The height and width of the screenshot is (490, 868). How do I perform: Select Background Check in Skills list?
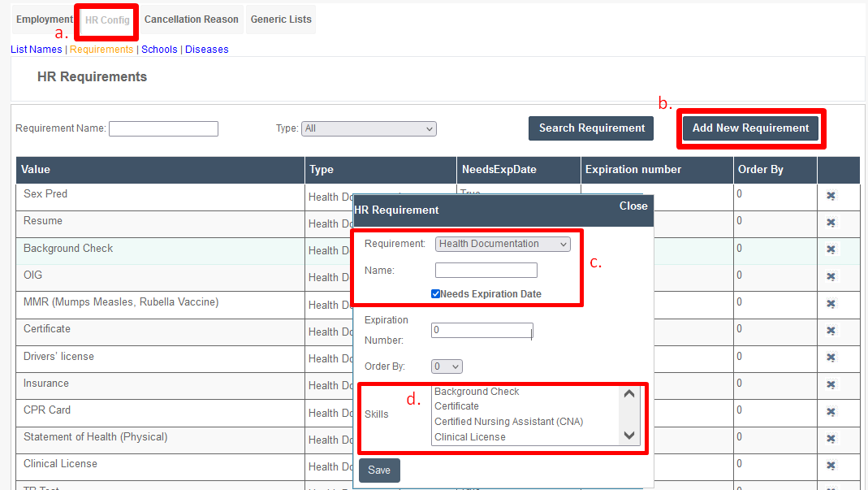click(477, 392)
